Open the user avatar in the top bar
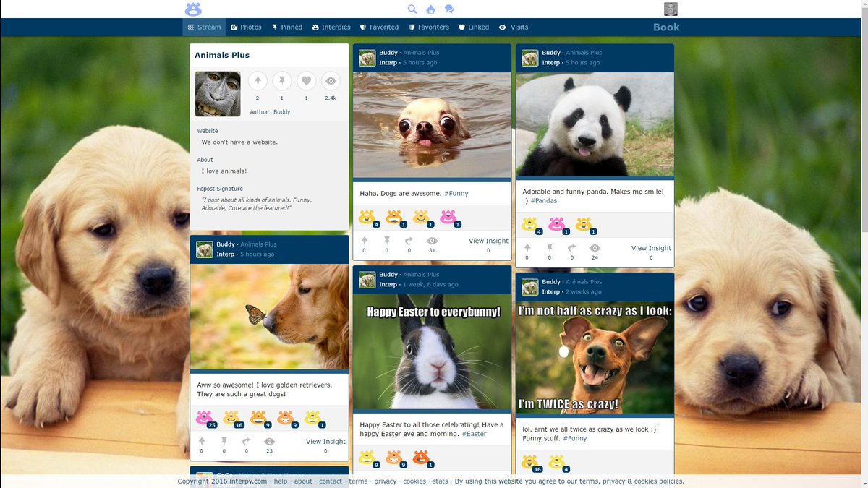Viewport: 868px width, 488px height. pyautogui.click(x=671, y=9)
